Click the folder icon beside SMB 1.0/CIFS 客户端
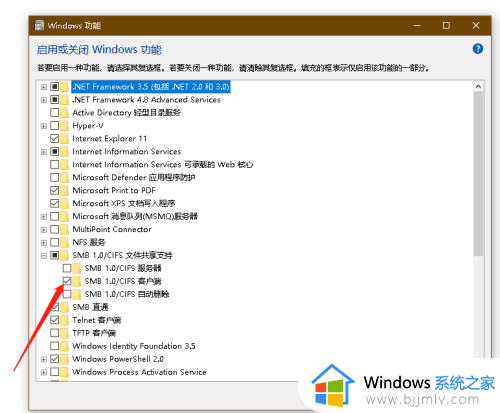Image resolution: width=500 pixels, height=413 pixels. [x=77, y=281]
